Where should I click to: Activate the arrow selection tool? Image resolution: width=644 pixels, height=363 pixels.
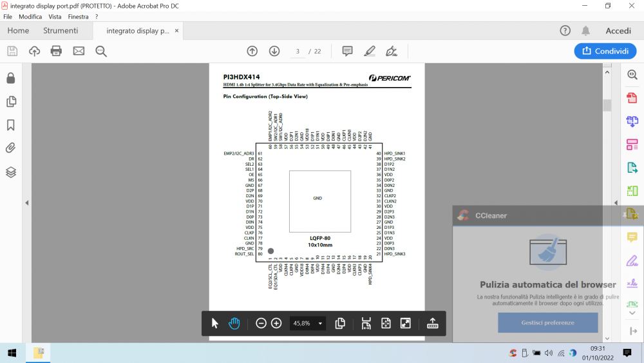pos(215,323)
